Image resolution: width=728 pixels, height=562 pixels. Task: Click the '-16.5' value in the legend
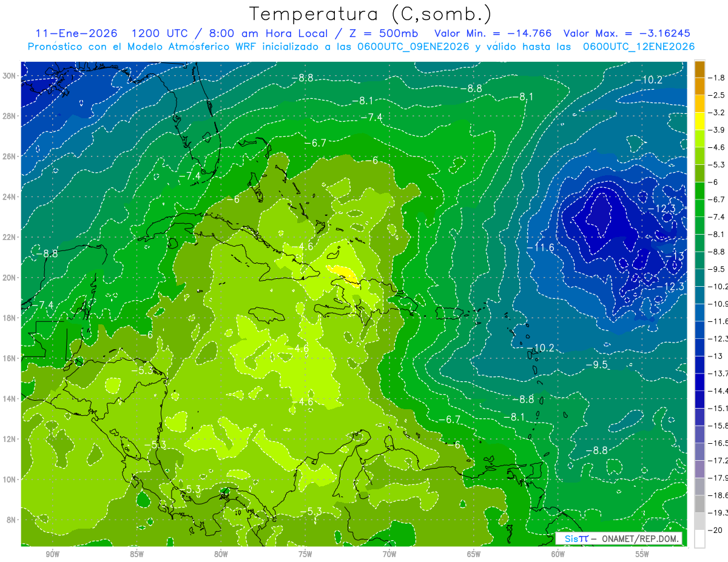[719, 443]
